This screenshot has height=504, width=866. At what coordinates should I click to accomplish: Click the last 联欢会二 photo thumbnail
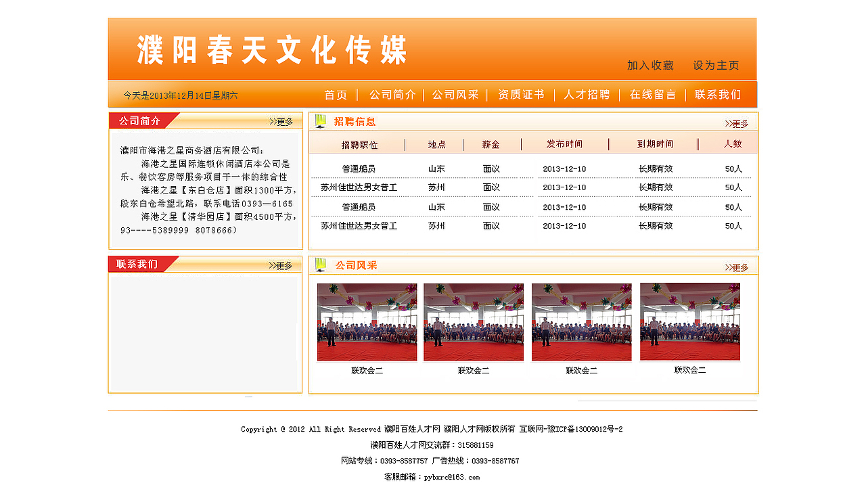689,322
